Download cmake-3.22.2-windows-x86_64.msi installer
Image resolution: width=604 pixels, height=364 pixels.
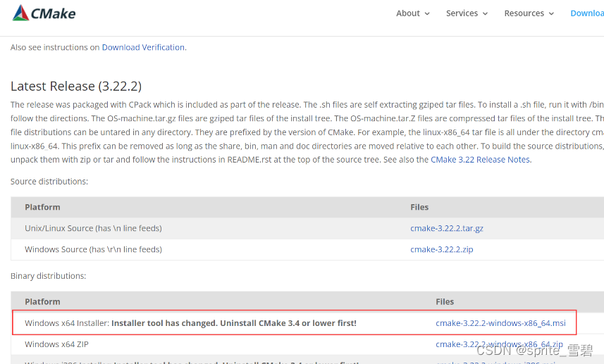[500, 323]
